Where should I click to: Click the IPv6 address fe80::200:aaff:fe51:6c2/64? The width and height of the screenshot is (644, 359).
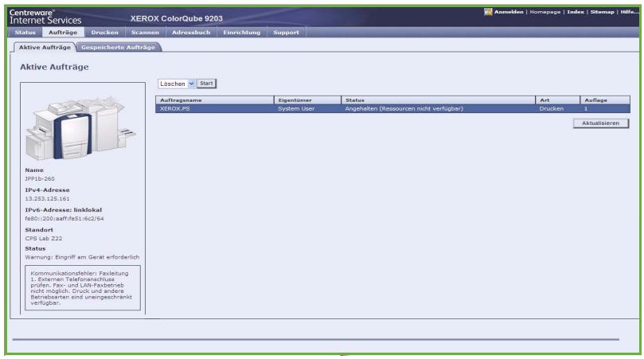[64, 219]
